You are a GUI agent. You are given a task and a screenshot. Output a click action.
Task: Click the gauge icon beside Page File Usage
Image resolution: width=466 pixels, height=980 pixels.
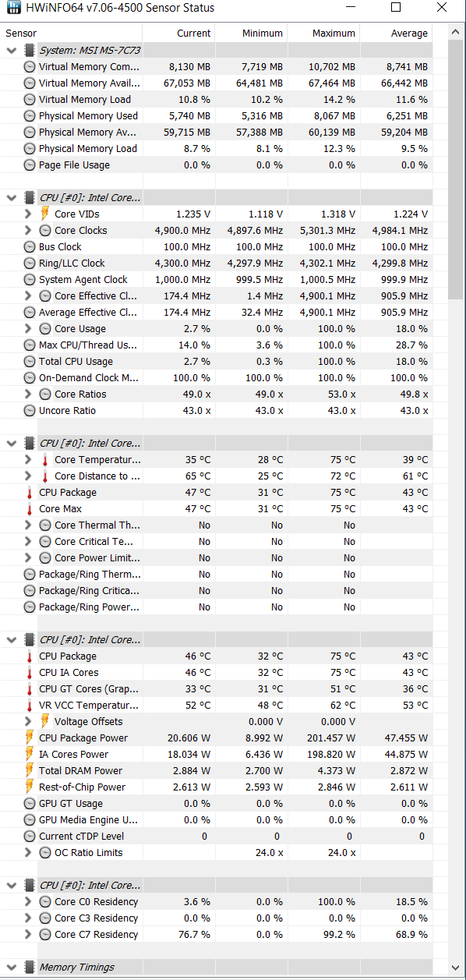click(30, 165)
